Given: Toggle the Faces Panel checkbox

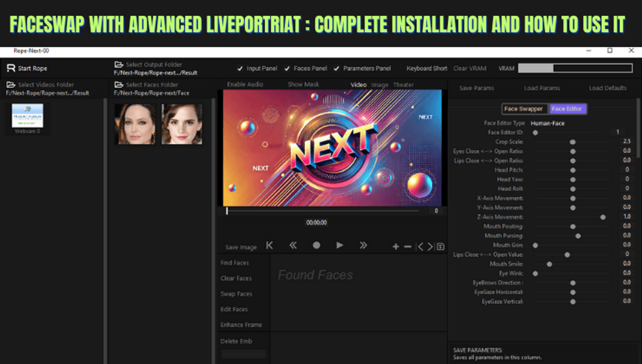Looking at the screenshot, I should [287, 68].
